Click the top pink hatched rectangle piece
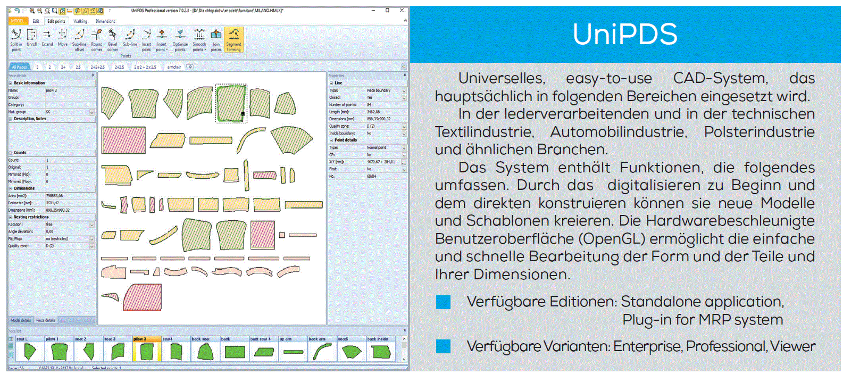868x374 pixels. (123, 140)
